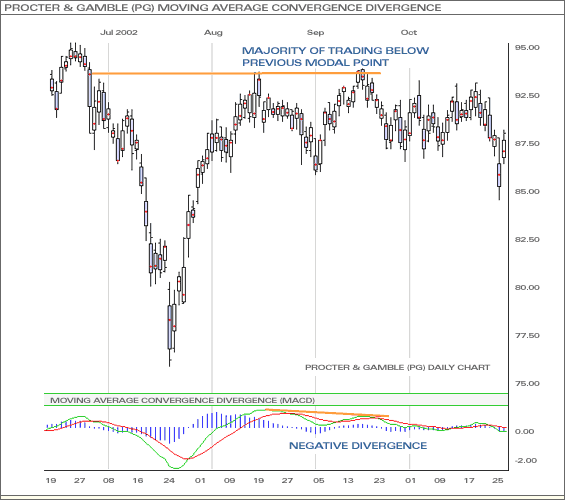Click the 85.00 price axis label
The height and width of the screenshot is (500, 565).
pos(527,191)
